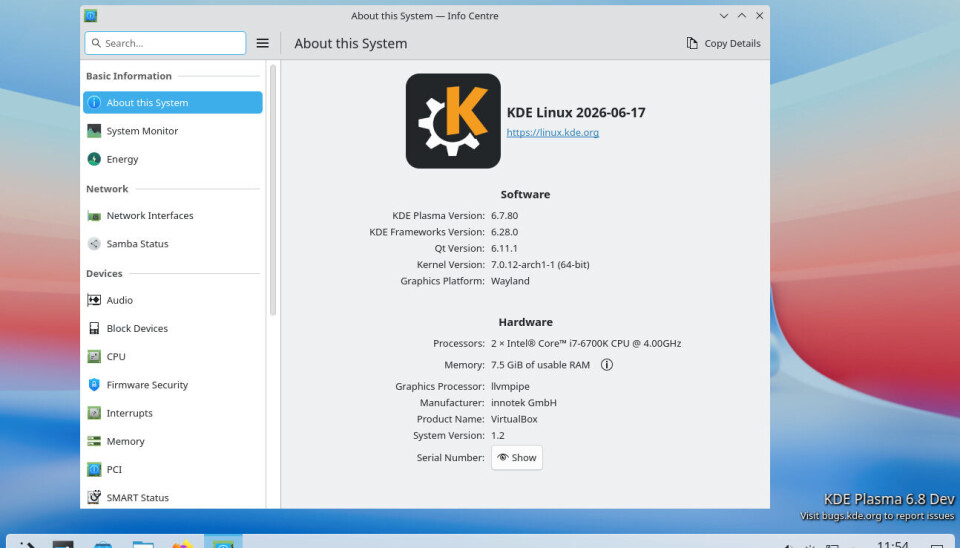Open the CPU information page

pos(173,356)
